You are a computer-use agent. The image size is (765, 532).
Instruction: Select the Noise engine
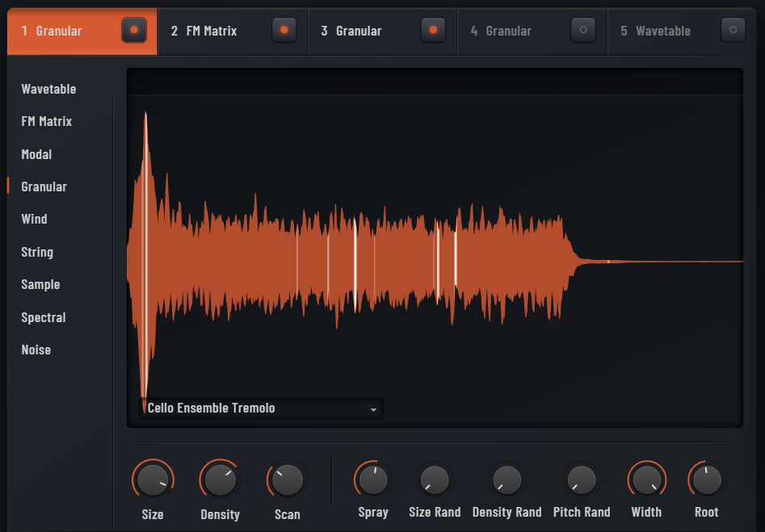coord(36,350)
